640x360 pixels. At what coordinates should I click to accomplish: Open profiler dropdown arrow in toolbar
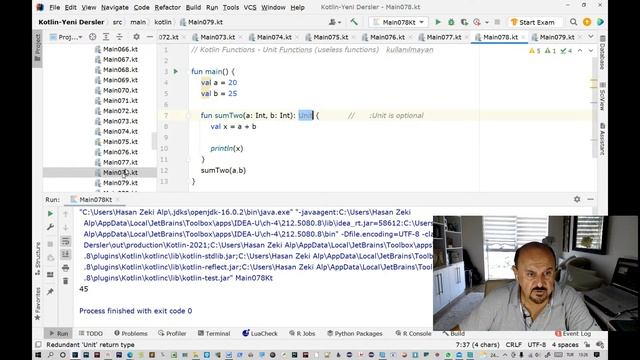487,22
